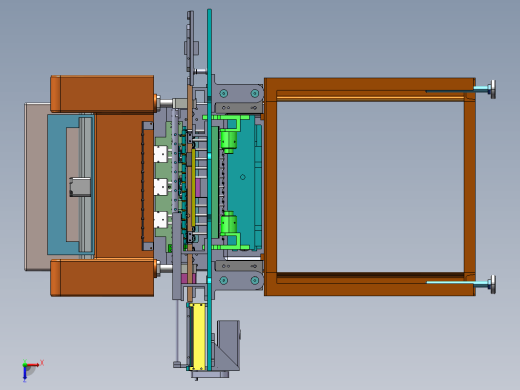The image size is (520, 390).
Task: Select the bottom left orange block
Action: (102, 278)
